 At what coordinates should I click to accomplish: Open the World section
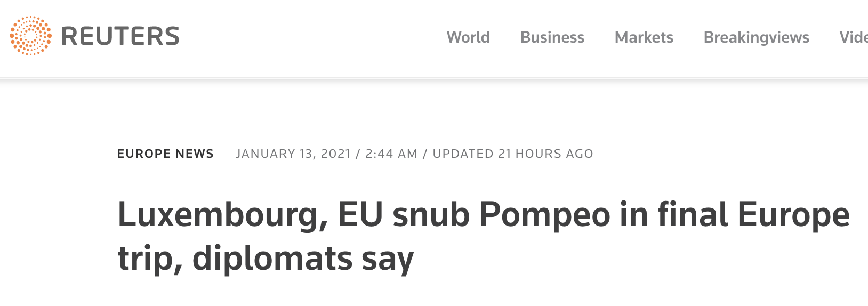click(x=468, y=37)
